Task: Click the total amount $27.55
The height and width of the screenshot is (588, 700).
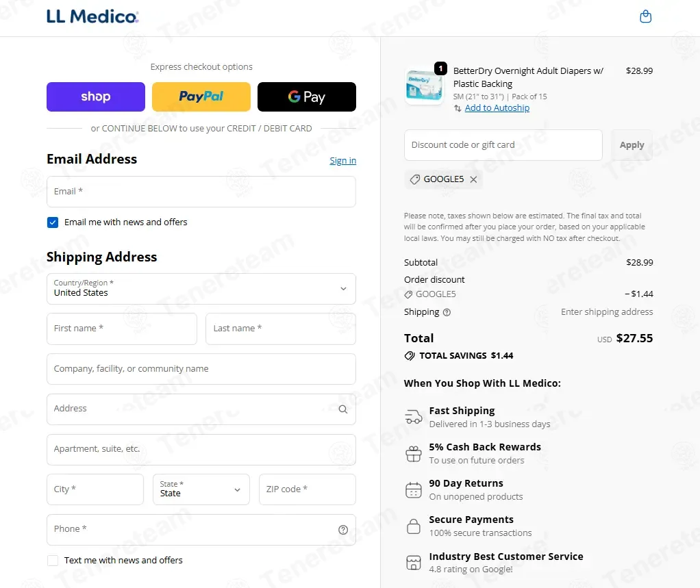Action: click(634, 338)
